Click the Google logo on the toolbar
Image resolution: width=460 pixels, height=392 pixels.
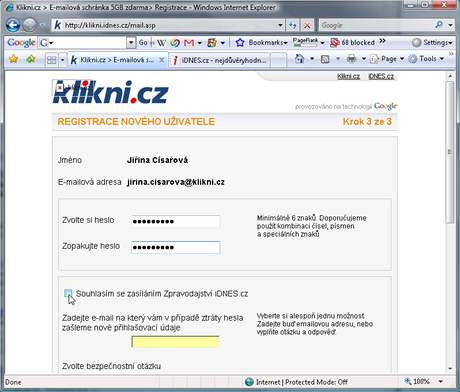21,43
